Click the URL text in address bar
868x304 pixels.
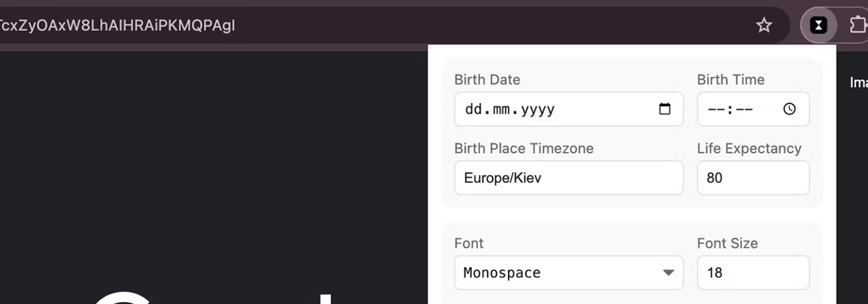pos(117,25)
